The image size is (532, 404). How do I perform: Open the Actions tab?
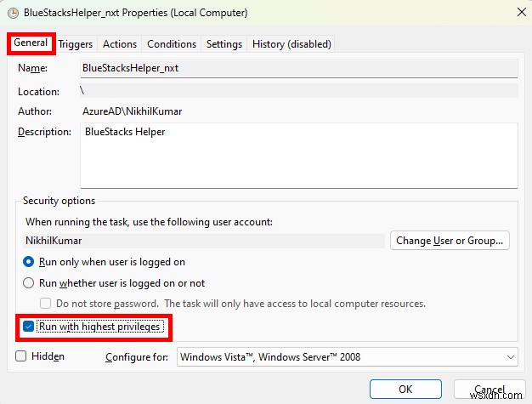pyautogui.click(x=120, y=44)
